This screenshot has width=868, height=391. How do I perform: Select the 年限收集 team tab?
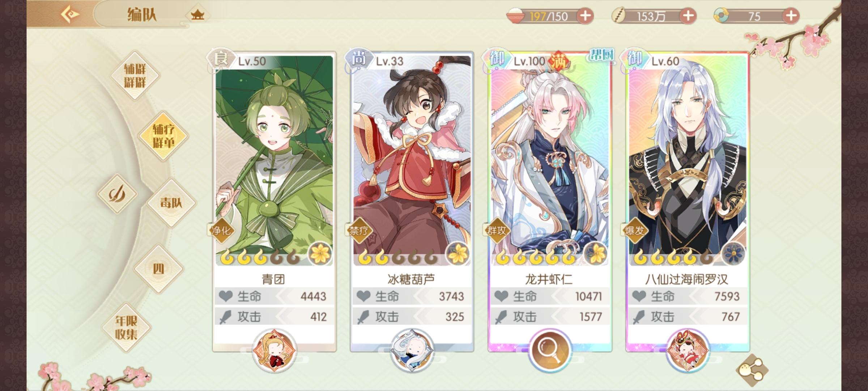126,327
